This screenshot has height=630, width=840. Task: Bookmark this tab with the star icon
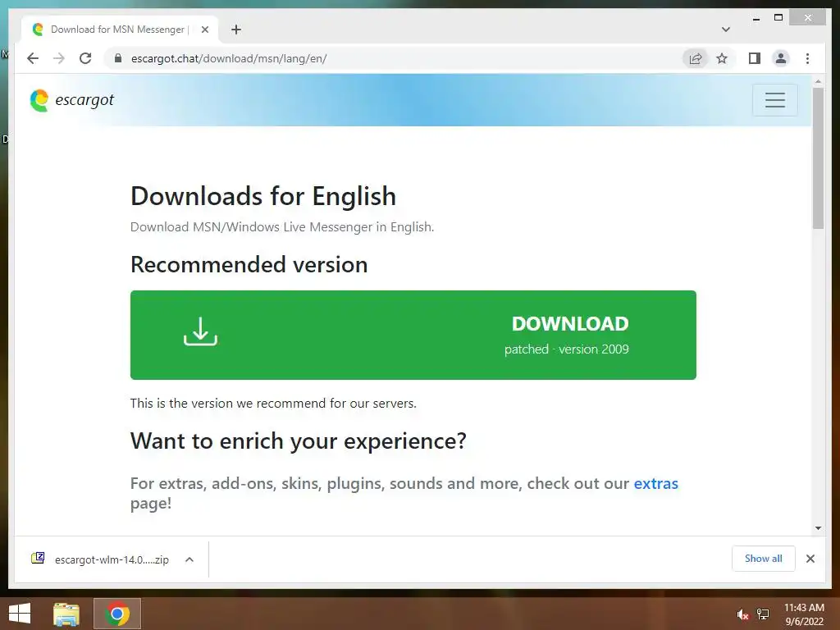click(x=722, y=58)
